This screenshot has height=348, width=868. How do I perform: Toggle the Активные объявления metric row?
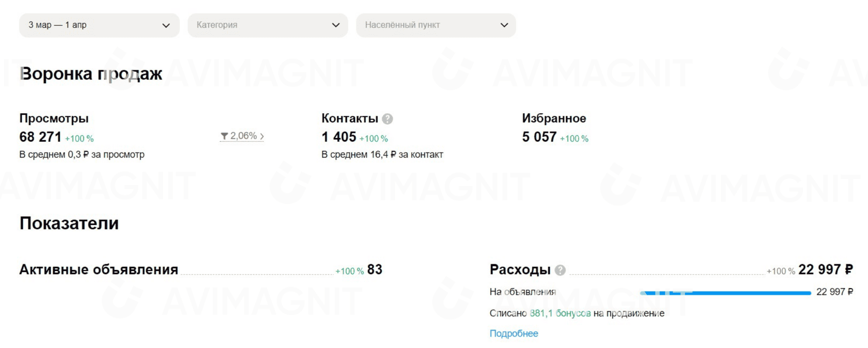click(x=98, y=269)
